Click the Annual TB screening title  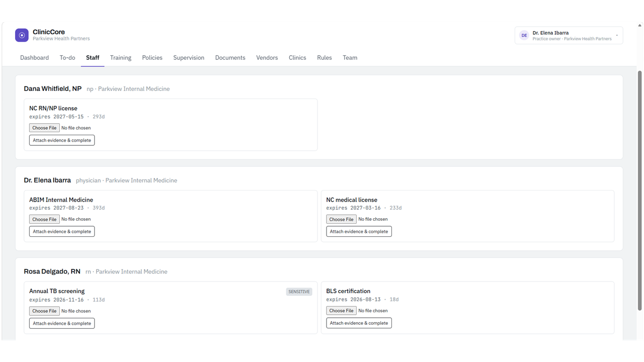click(57, 291)
